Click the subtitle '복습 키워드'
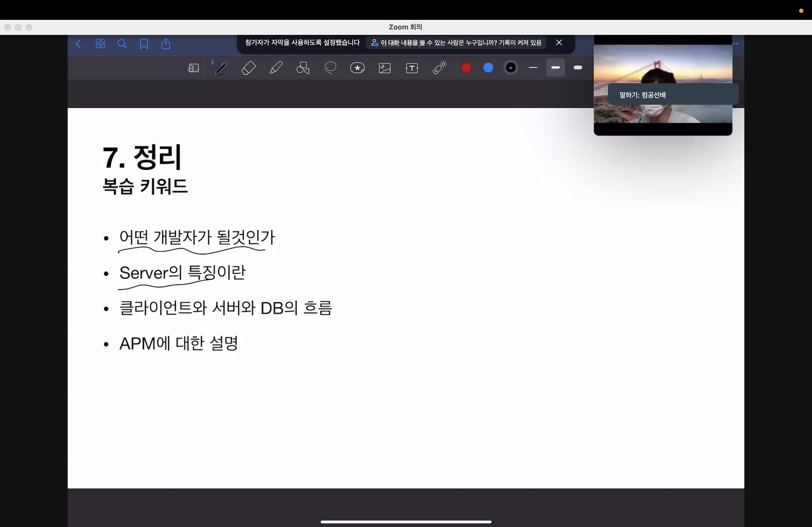Viewport: 812px width, 527px height. click(145, 186)
